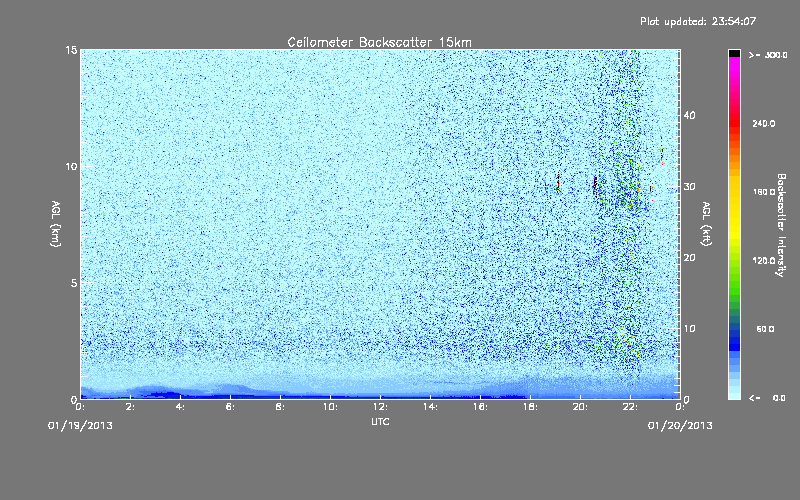Pick the dark blue band of the colorbar
The height and width of the screenshot is (500, 800).
tap(734, 339)
